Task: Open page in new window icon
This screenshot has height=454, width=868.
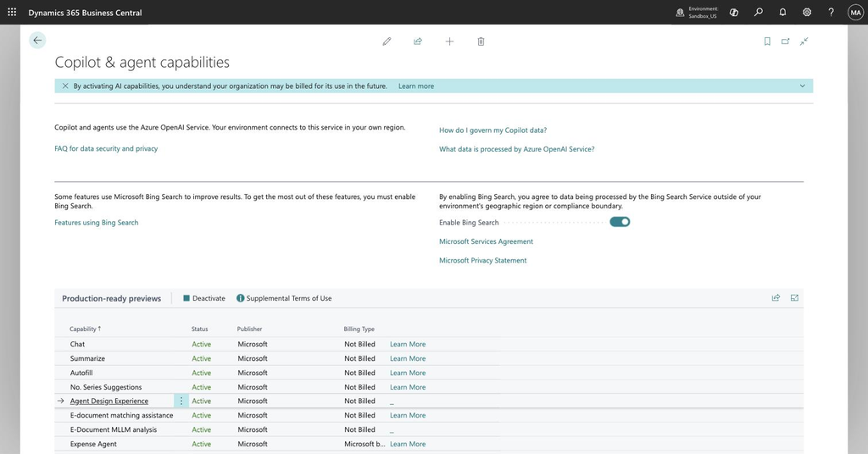Action: [786, 42]
